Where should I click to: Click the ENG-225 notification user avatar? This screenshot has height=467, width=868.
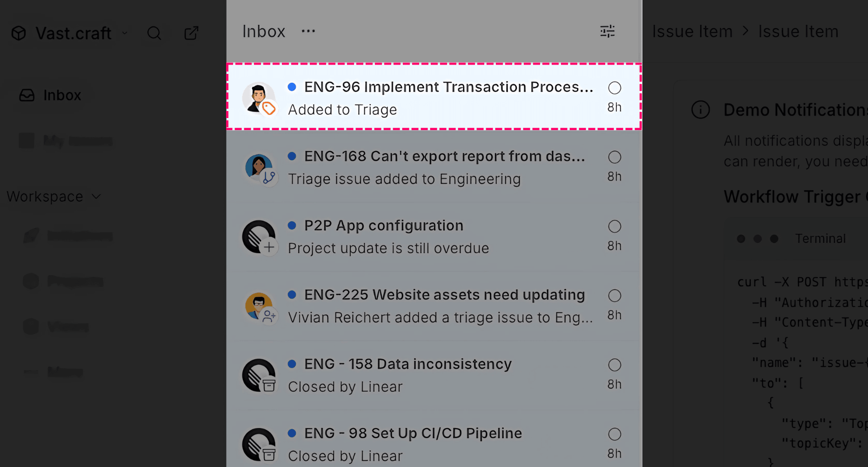pos(259,306)
